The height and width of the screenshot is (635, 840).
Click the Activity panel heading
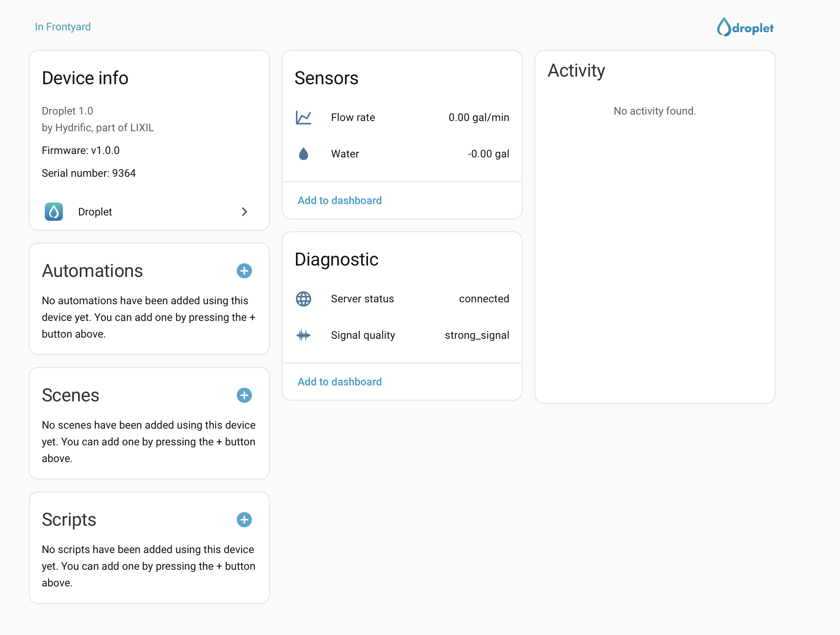pos(576,71)
